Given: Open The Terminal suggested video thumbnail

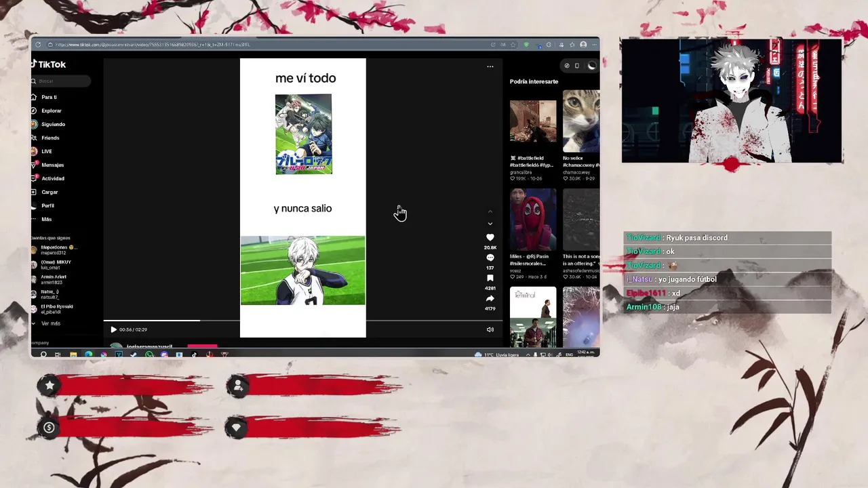Looking at the screenshot, I should pos(533,317).
